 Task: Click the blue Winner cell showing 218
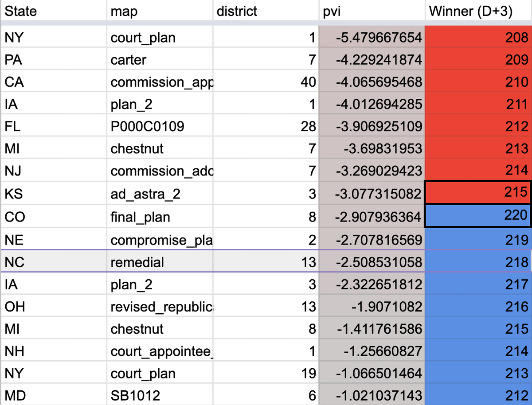point(478,262)
